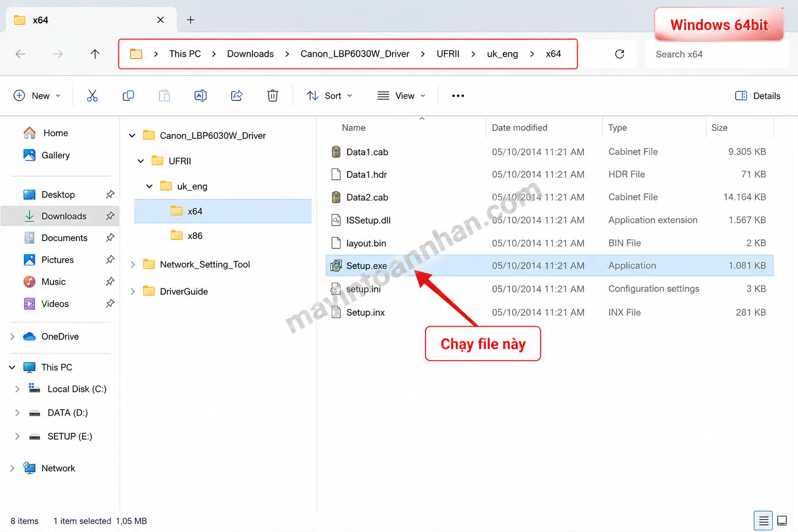The image size is (798, 532).
Task: Click Canon_LBP6030W_Driver in the address bar
Action: point(355,54)
